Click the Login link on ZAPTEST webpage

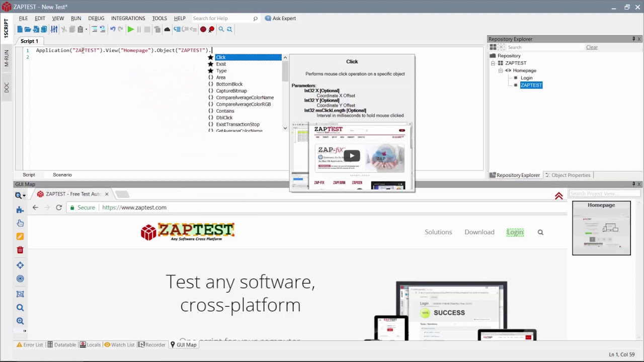click(515, 232)
